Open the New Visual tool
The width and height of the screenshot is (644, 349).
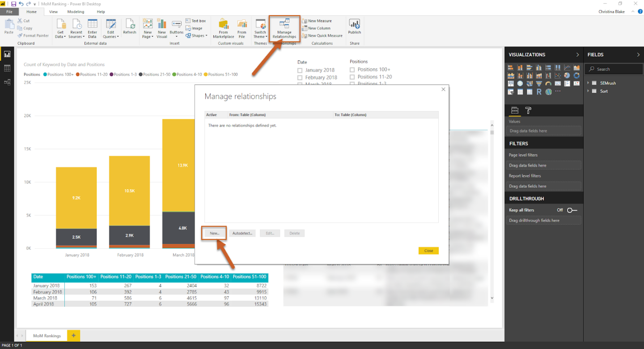[162, 28]
